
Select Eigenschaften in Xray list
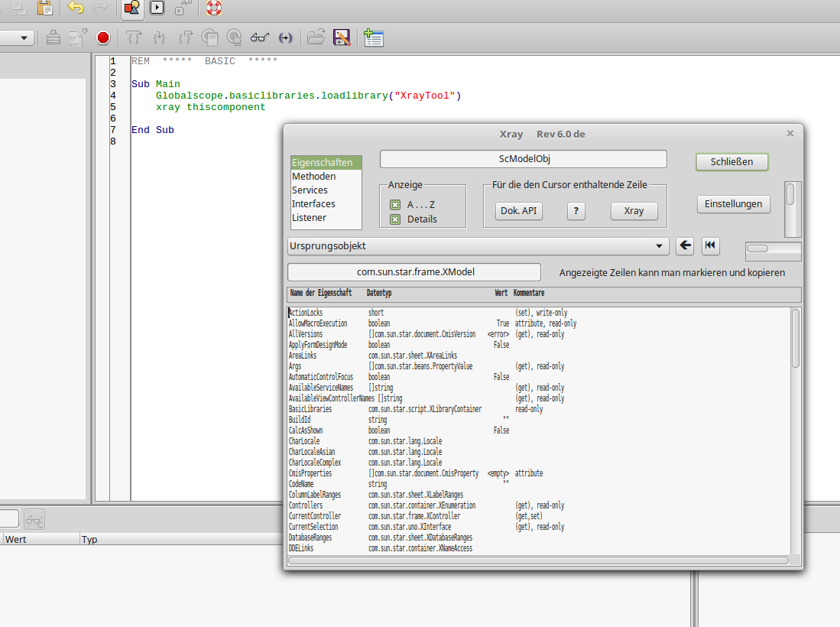[x=326, y=162]
